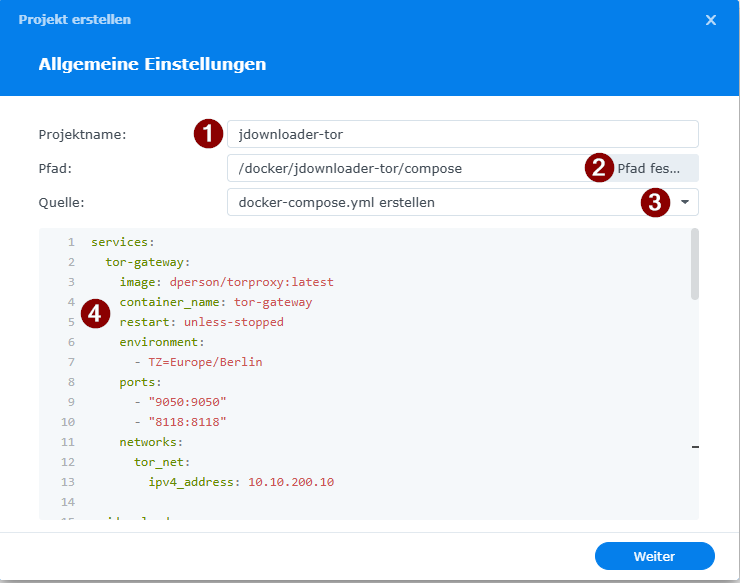Click container_name value tor-gateway
Screen dimensions: 740x583
(273, 302)
